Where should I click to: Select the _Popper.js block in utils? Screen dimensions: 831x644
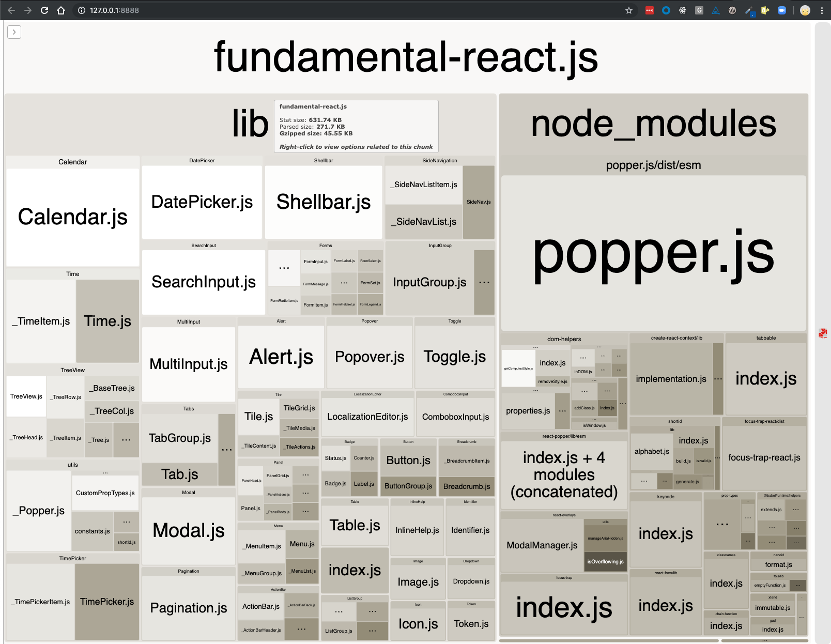[x=39, y=511]
